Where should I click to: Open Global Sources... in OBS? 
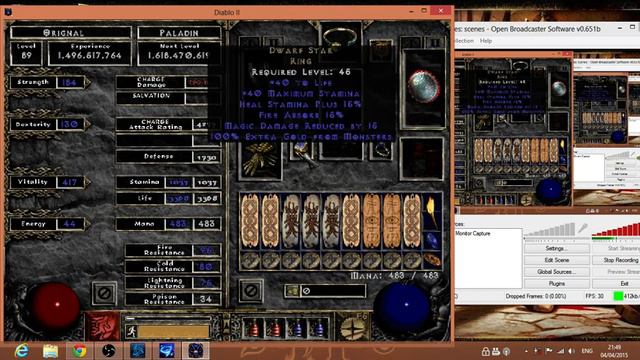coord(556,272)
